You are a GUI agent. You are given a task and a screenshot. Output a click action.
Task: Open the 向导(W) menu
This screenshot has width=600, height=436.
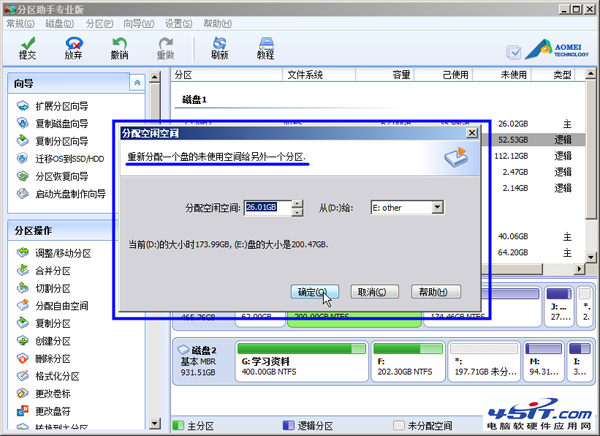[139, 24]
